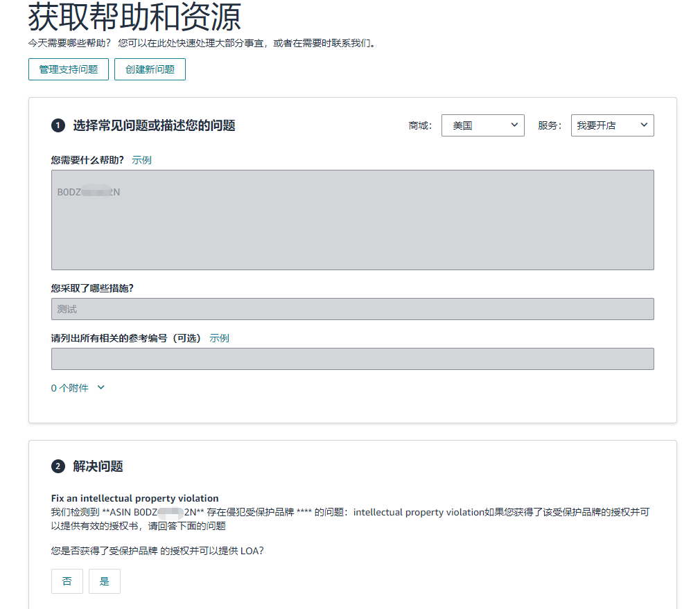700x609 pixels.
Task: Click the 获取帮助和资源 page heading
Action: [x=134, y=17]
